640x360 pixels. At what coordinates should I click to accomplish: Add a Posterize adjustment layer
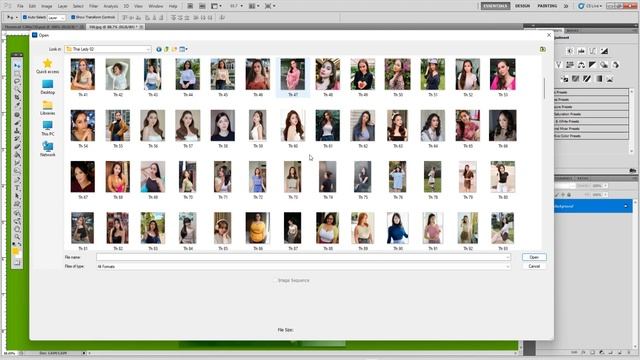(576, 79)
